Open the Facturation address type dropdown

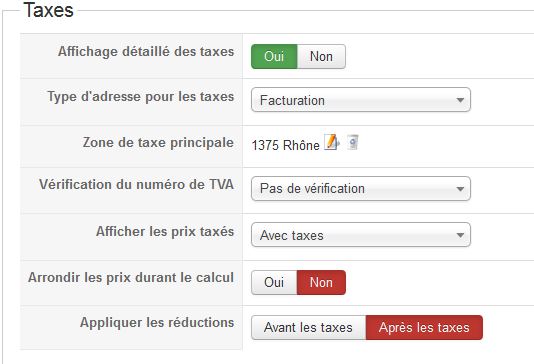tap(361, 100)
